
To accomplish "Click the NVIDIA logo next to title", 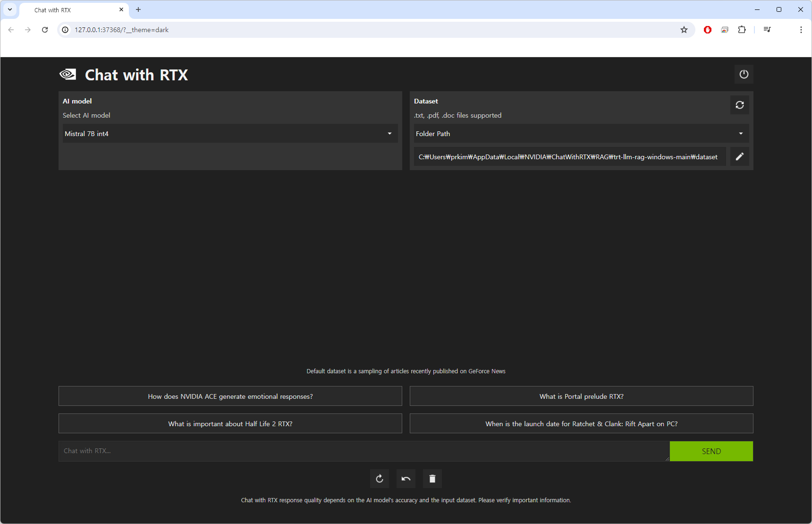I will click(68, 74).
